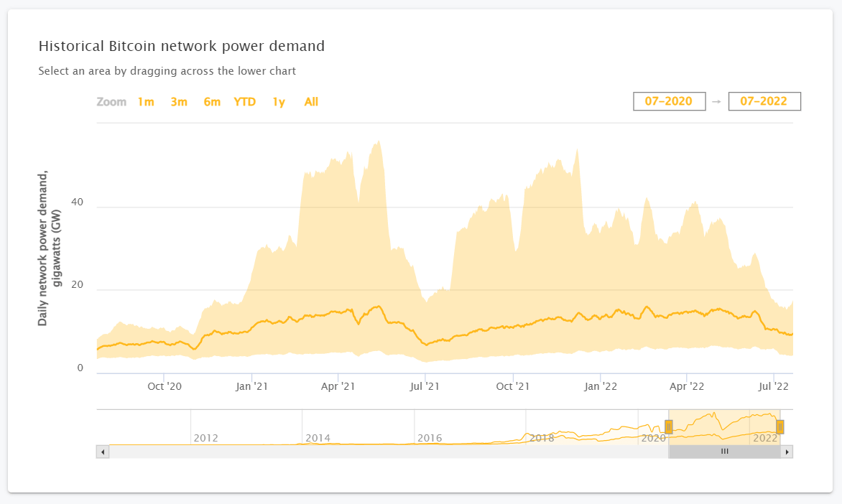Viewport: 842px width, 504px height.
Task: Click the scrollbar left arrow
Action: tap(102, 452)
